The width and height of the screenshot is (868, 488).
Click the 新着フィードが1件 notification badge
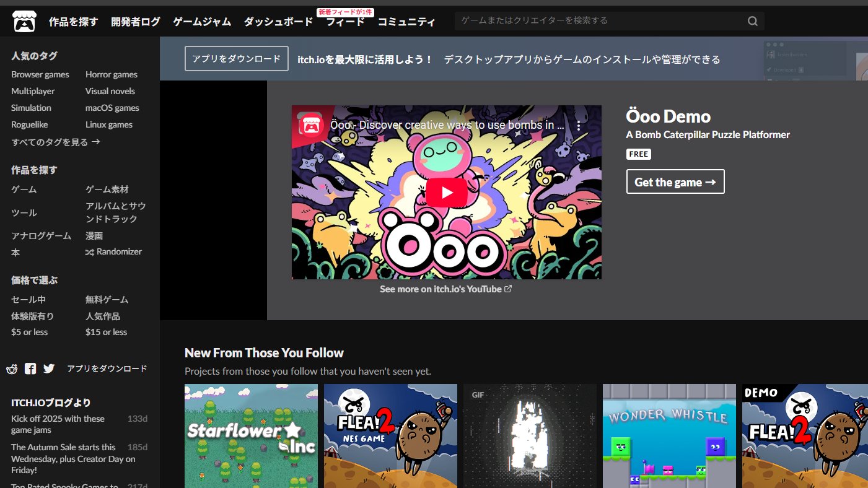coord(345,12)
